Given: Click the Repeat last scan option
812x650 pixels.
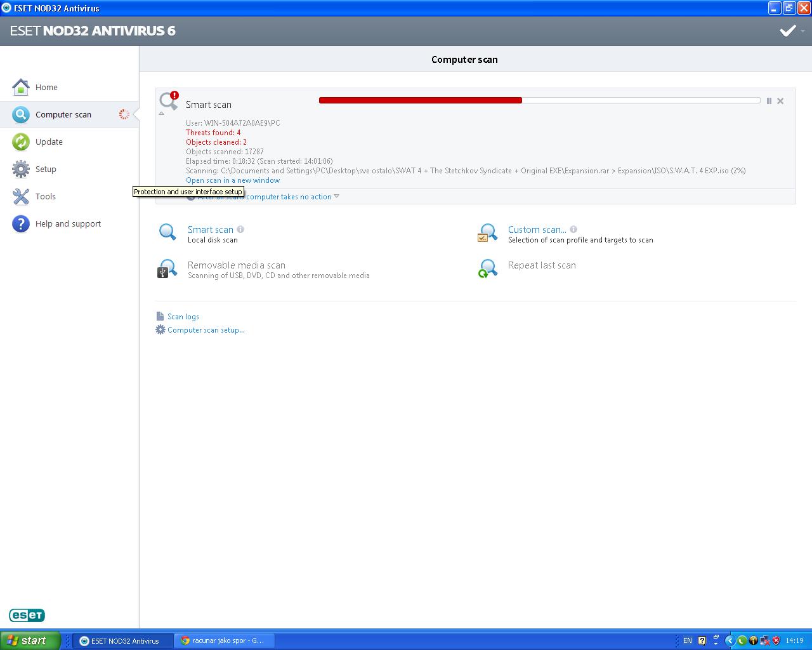Looking at the screenshot, I should coord(542,265).
